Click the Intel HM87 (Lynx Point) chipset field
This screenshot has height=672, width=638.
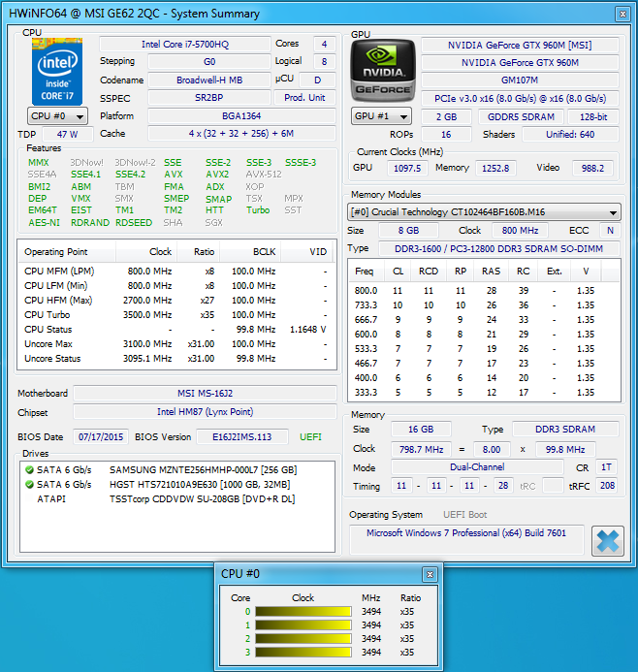click(205, 412)
